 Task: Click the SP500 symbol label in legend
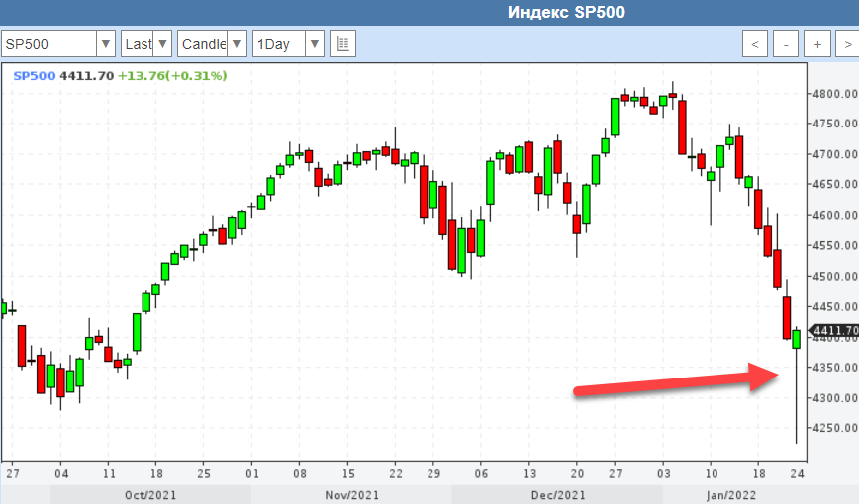click(x=34, y=75)
